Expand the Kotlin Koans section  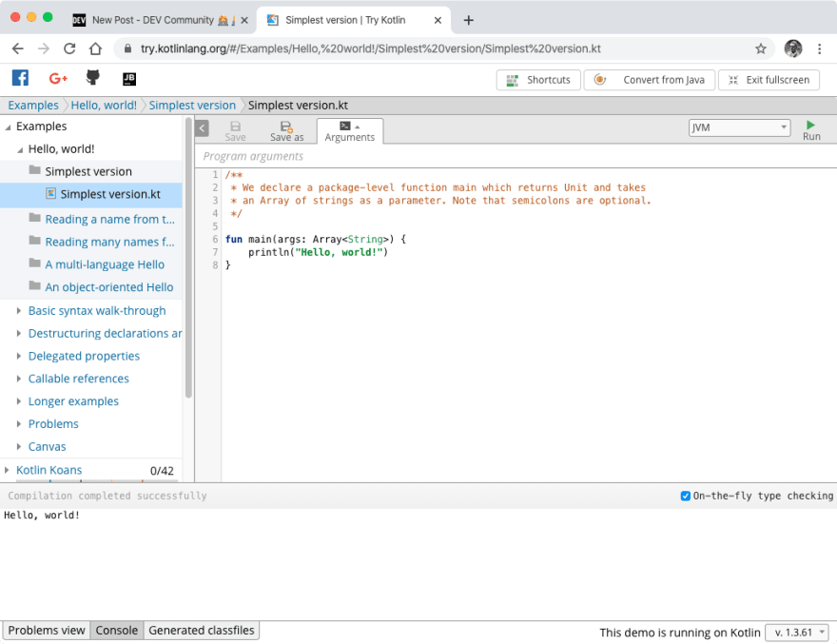(x=7, y=470)
